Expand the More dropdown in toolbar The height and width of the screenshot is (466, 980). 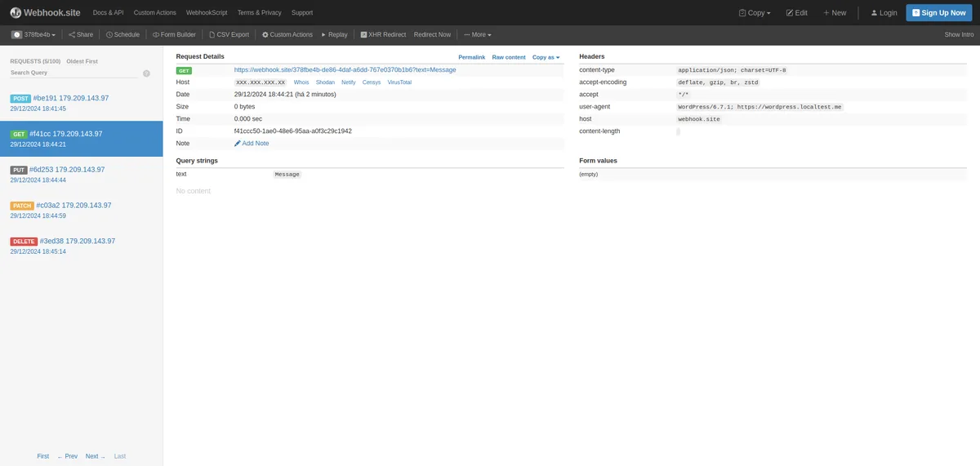point(478,35)
